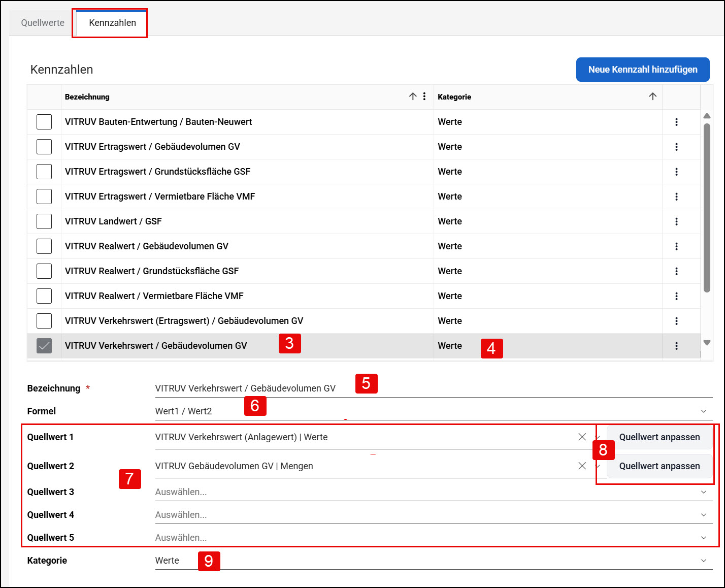The height and width of the screenshot is (588, 725).
Task: Select the Kennzahlen tab
Action: [x=112, y=23]
